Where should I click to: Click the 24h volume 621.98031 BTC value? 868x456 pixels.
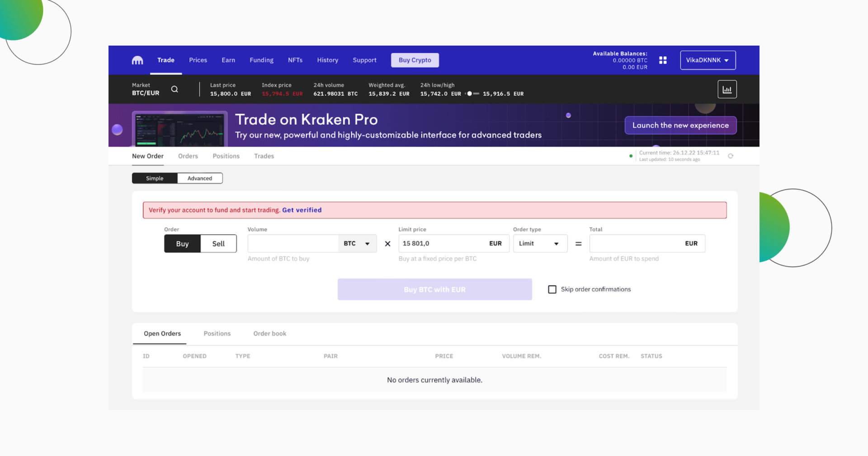tap(335, 94)
